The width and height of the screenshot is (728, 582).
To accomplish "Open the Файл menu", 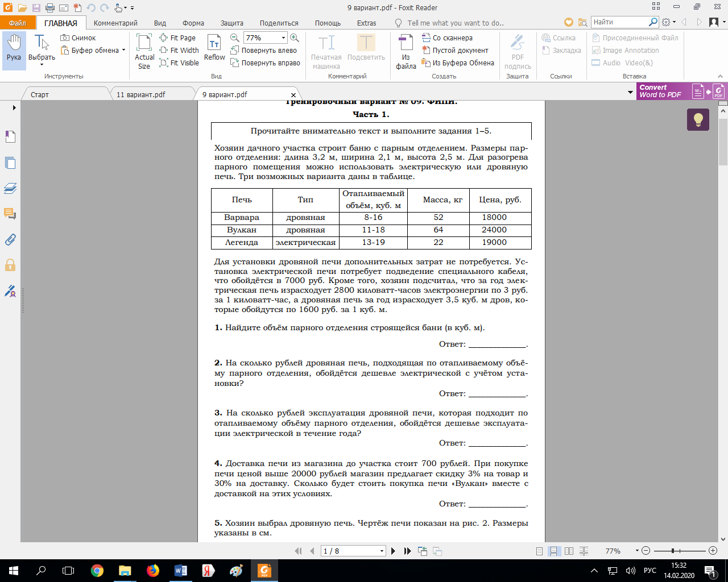I will (18, 23).
